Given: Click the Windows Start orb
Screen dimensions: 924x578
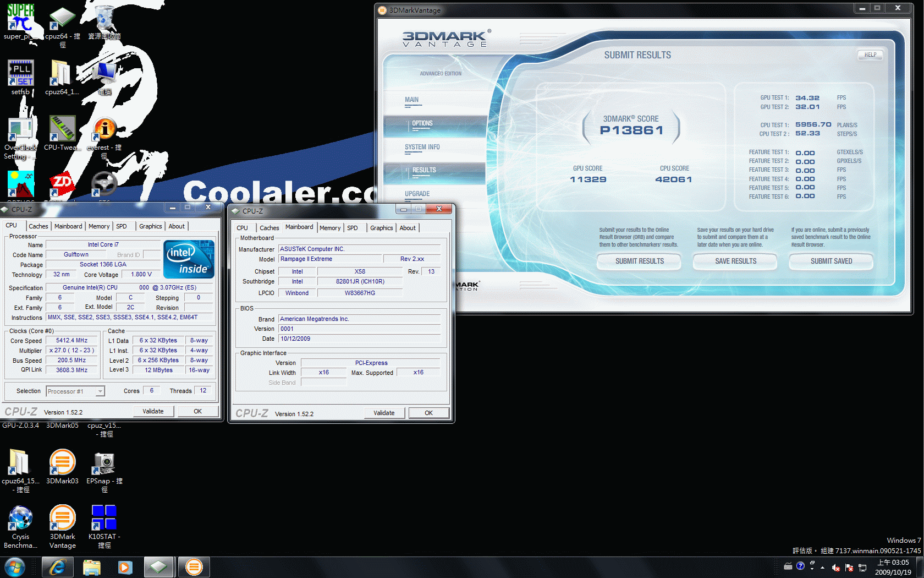Looking at the screenshot, I should 15,567.
